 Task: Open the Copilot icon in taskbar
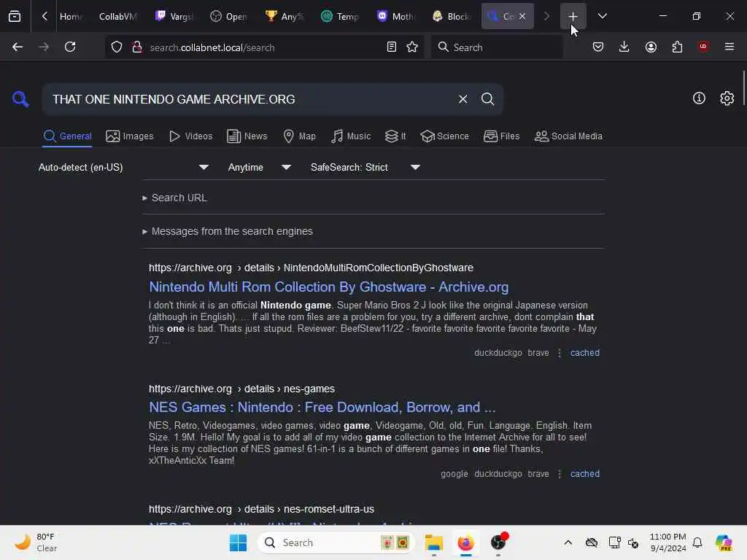pyautogui.click(x=723, y=542)
